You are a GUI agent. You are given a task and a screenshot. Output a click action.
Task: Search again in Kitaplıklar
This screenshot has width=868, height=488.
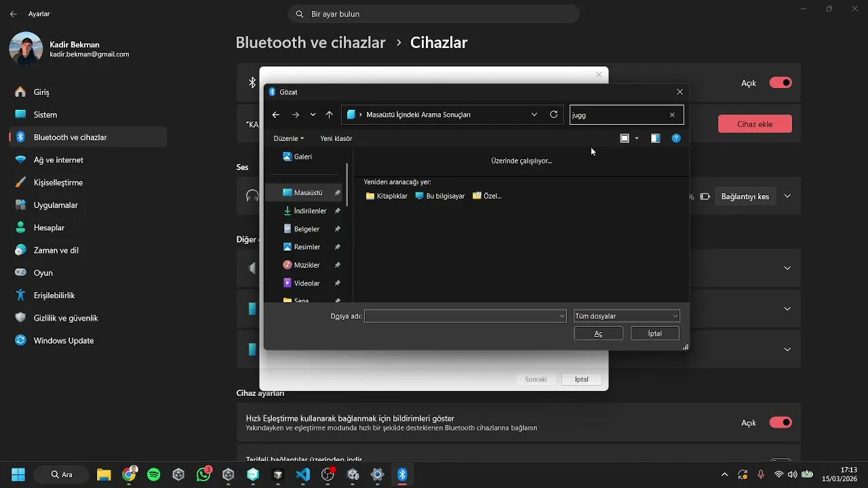point(387,196)
